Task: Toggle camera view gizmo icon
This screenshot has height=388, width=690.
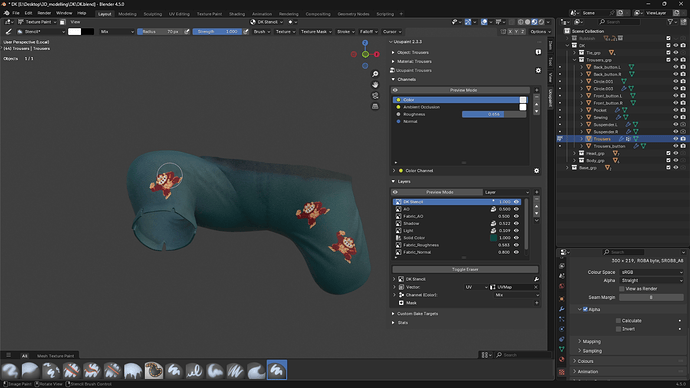Action: click(x=375, y=95)
